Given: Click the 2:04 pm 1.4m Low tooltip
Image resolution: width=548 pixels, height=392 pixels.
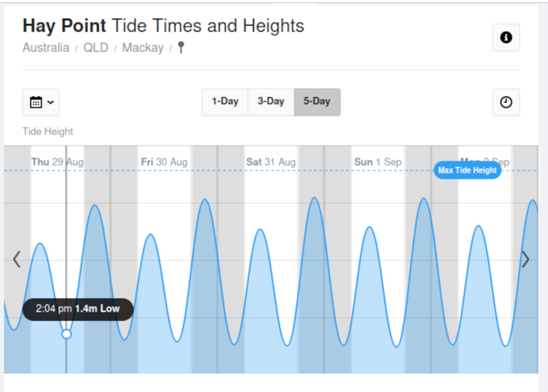Looking at the screenshot, I should click(78, 309).
